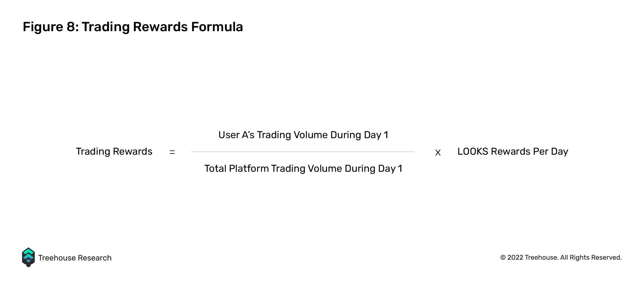Screen dimensions: 644x284
Task: Click Day 1 in the numerator
Action: pos(376,135)
